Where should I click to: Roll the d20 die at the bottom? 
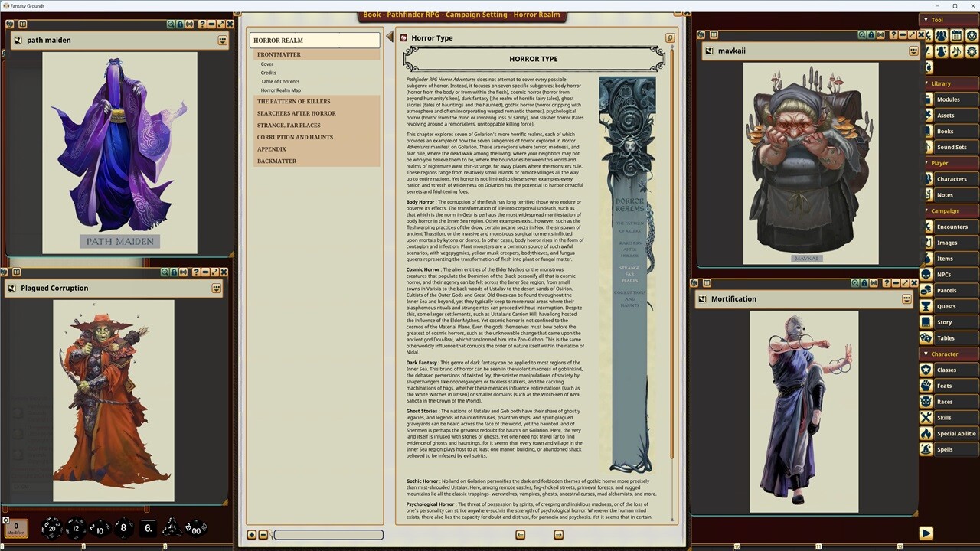51,527
